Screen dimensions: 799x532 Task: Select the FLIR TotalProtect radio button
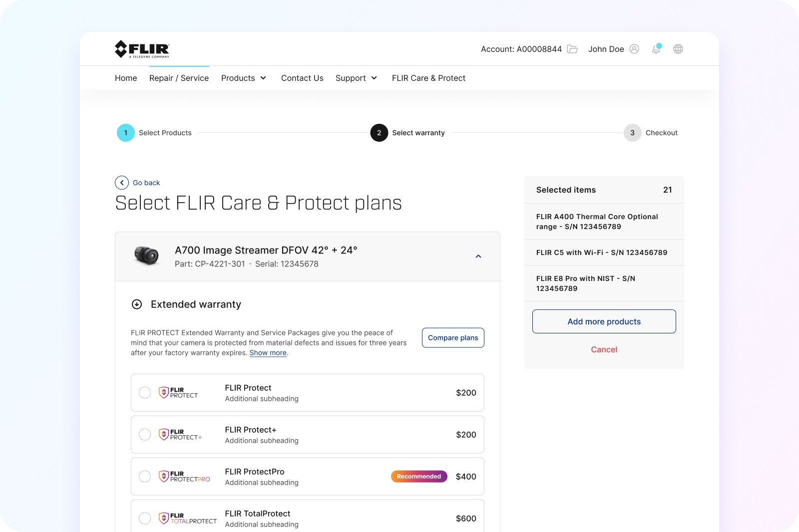pos(145,519)
